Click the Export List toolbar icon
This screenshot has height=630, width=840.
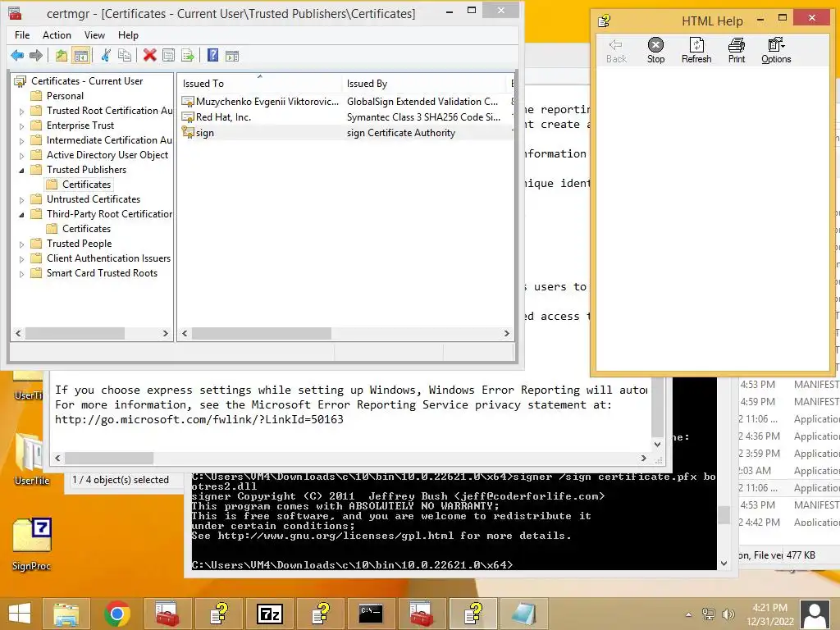188,55
